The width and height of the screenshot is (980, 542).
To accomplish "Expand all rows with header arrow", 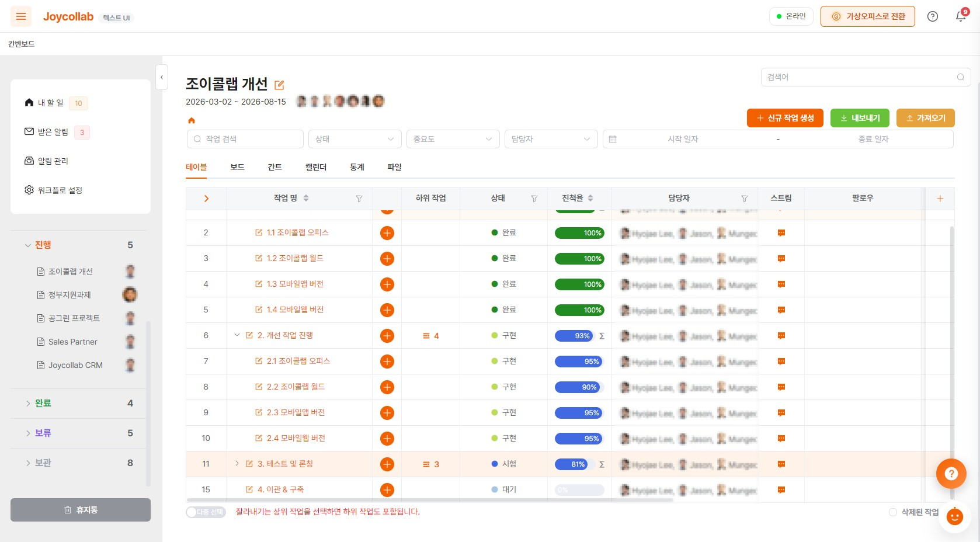I will (206, 199).
